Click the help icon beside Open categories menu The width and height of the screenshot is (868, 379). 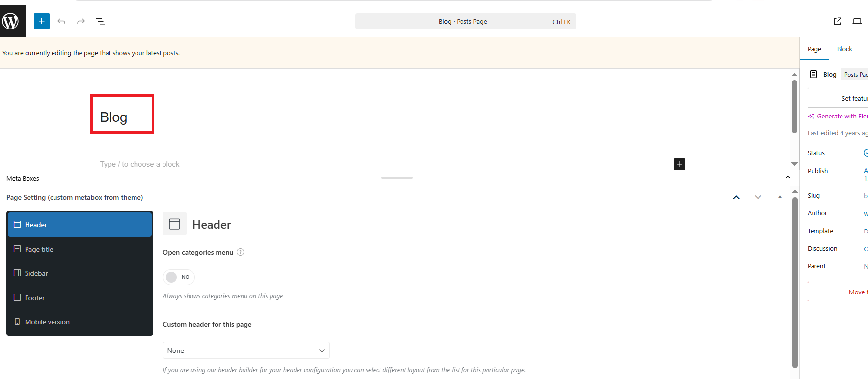(240, 252)
